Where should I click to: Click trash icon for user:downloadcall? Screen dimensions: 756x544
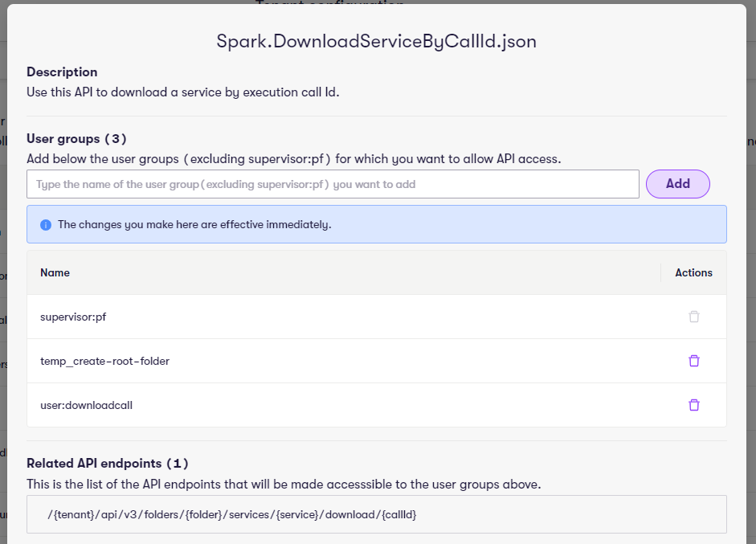coord(694,405)
